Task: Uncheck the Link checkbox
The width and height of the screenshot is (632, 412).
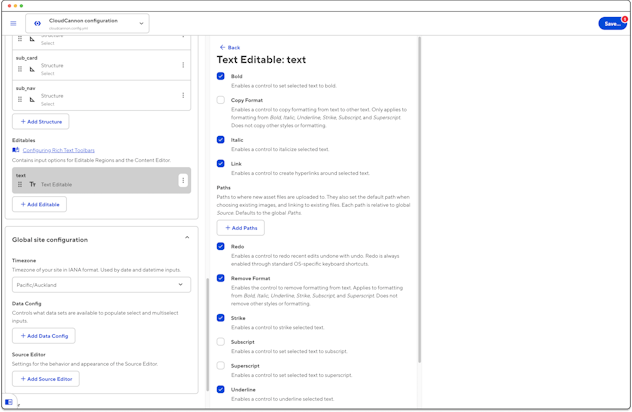Action: (x=220, y=163)
